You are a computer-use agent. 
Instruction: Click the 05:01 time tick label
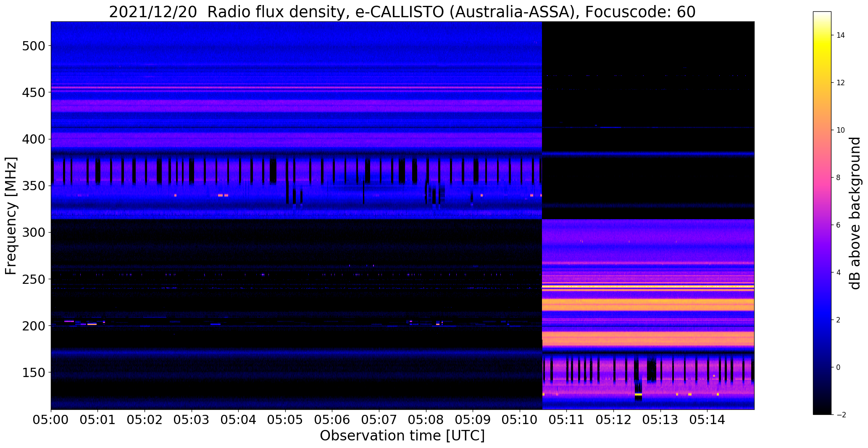(x=98, y=420)
